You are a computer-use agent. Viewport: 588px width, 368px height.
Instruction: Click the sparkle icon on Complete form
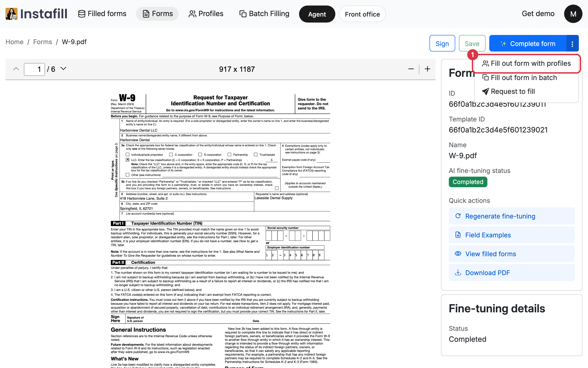tap(503, 43)
